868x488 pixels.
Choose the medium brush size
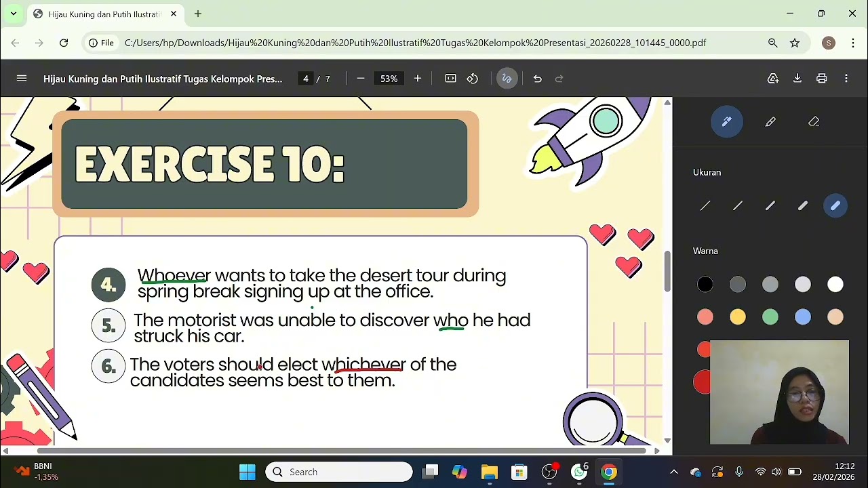tap(770, 206)
